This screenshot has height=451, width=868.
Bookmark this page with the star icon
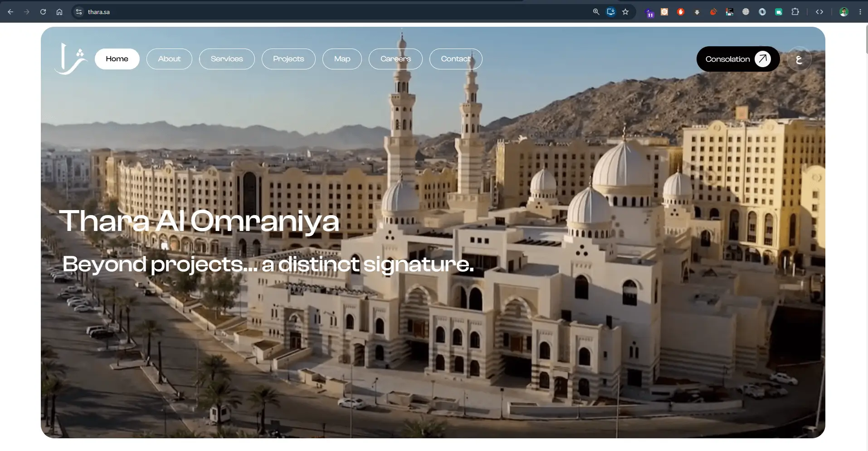coord(625,12)
